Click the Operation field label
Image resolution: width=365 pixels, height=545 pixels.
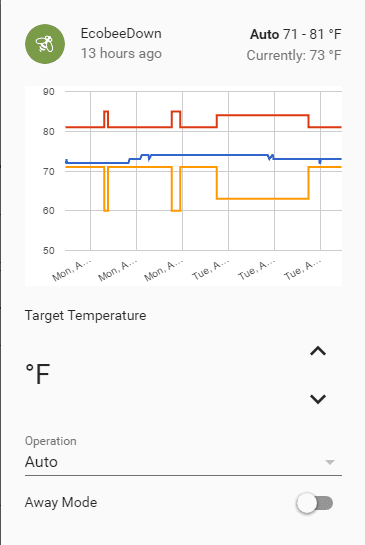(x=51, y=441)
